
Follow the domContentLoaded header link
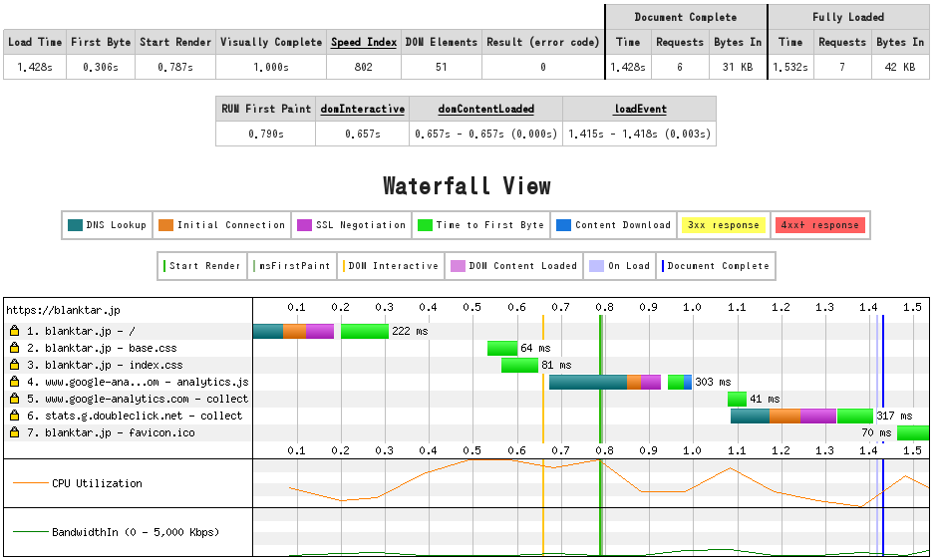point(485,109)
